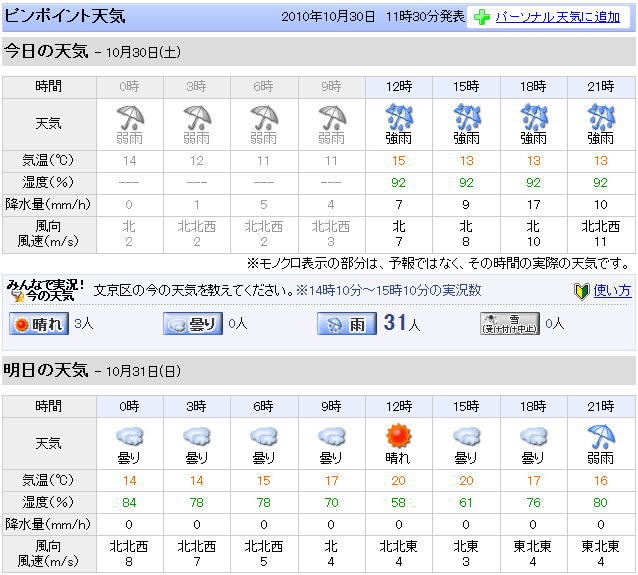
Task: Click tomorrow's 0時 cloudy icon
Action: point(130,437)
